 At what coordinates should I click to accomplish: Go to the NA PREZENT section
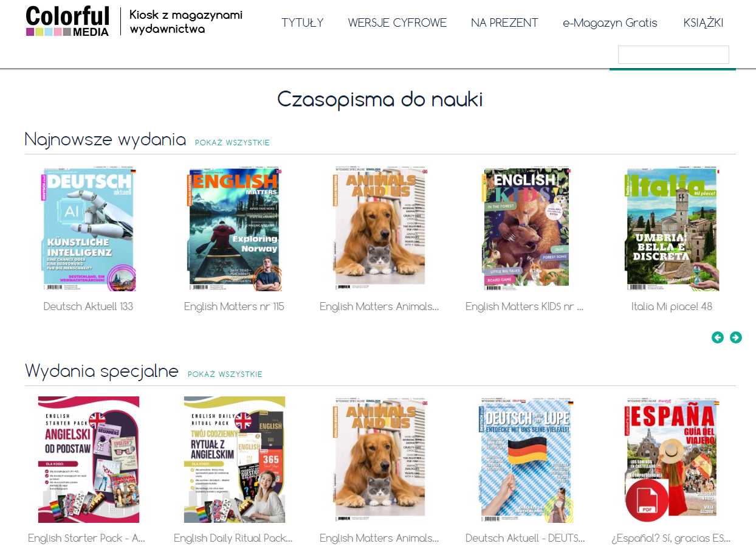tap(504, 23)
